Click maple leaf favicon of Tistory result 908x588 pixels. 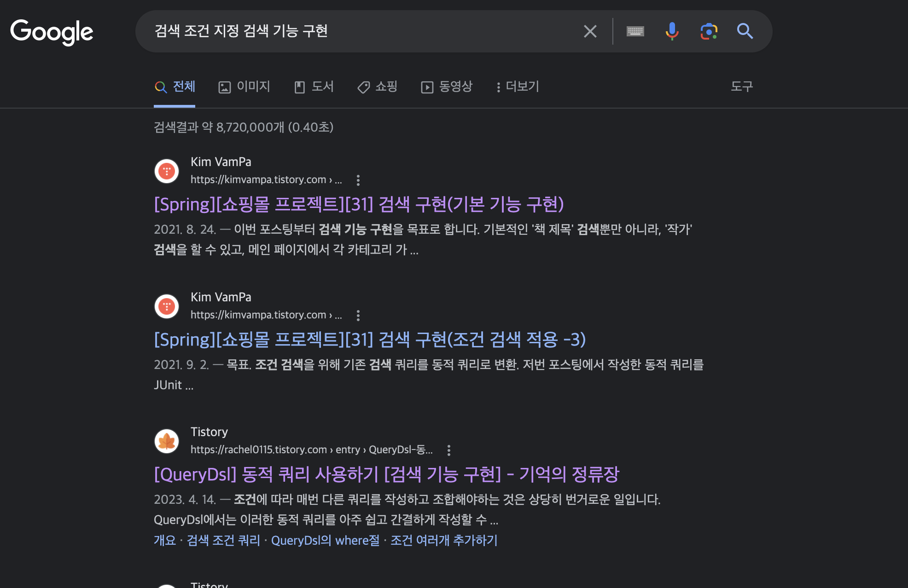click(167, 441)
